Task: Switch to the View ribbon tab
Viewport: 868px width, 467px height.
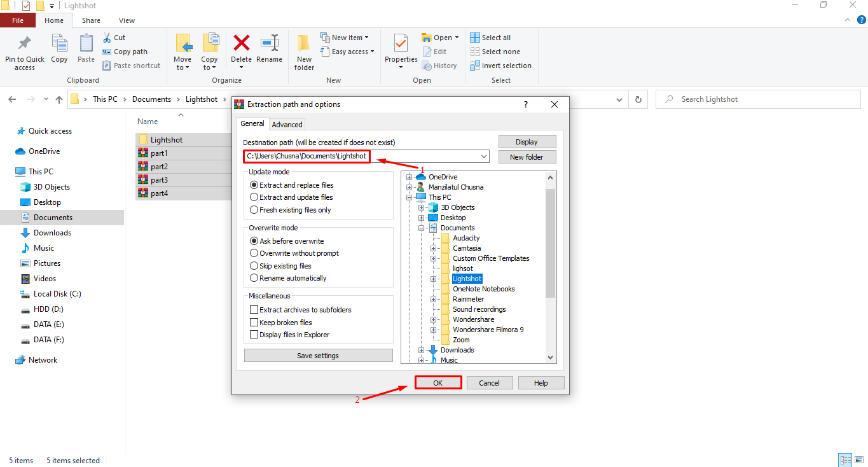Action: click(127, 20)
